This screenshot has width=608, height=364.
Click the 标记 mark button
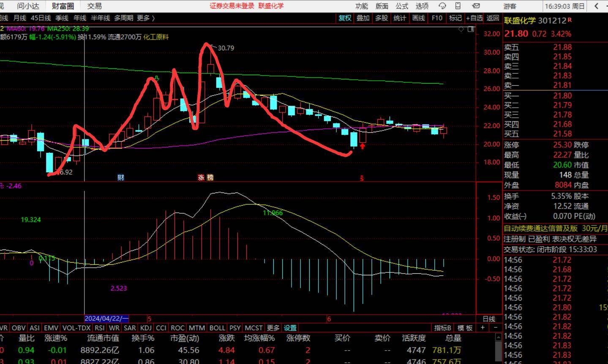tap(455, 18)
